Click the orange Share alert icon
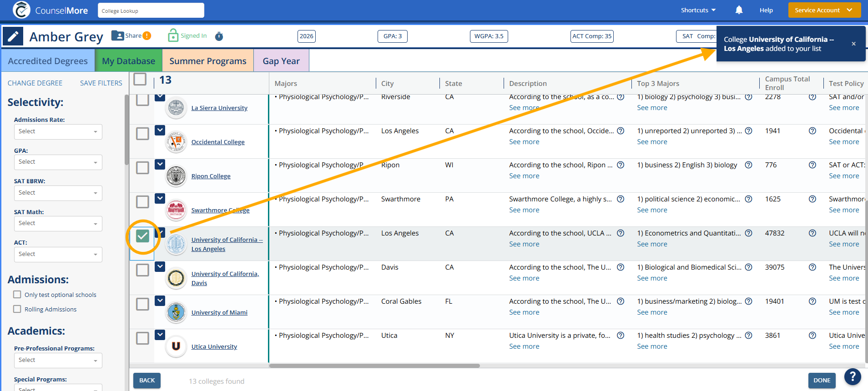This screenshot has width=868, height=391. pos(147,36)
